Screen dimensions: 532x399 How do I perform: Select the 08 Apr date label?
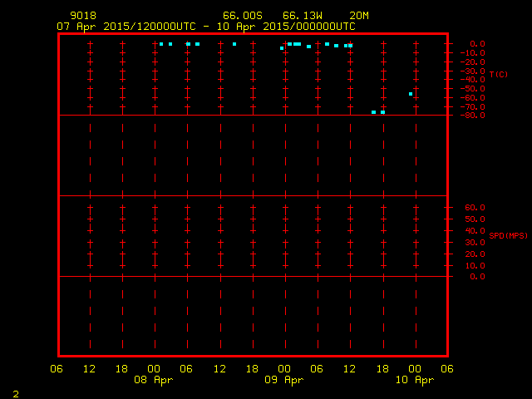point(154,380)
